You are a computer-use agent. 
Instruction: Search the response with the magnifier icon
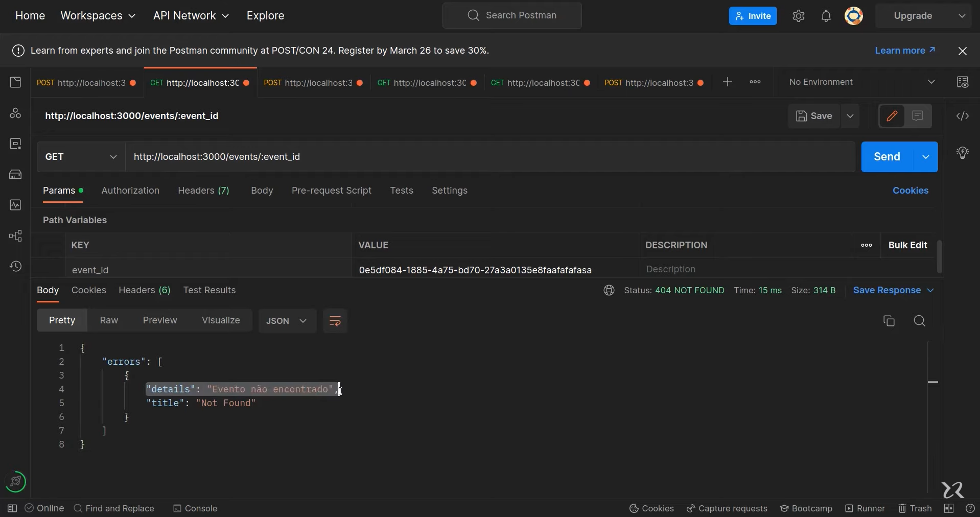920,321
